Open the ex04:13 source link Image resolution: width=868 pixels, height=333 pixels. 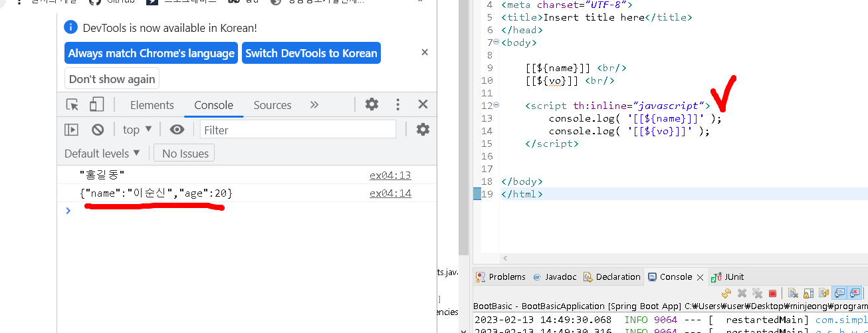tap(390, 175)
